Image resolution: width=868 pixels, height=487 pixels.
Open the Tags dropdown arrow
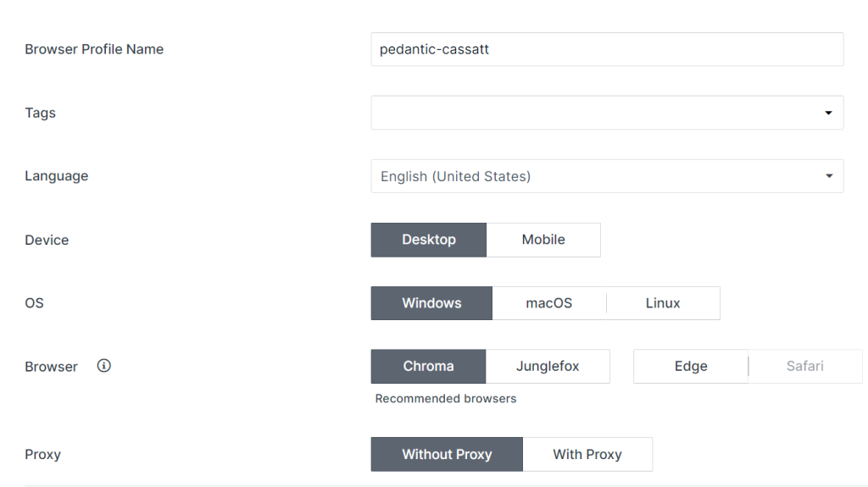point(828,113)
